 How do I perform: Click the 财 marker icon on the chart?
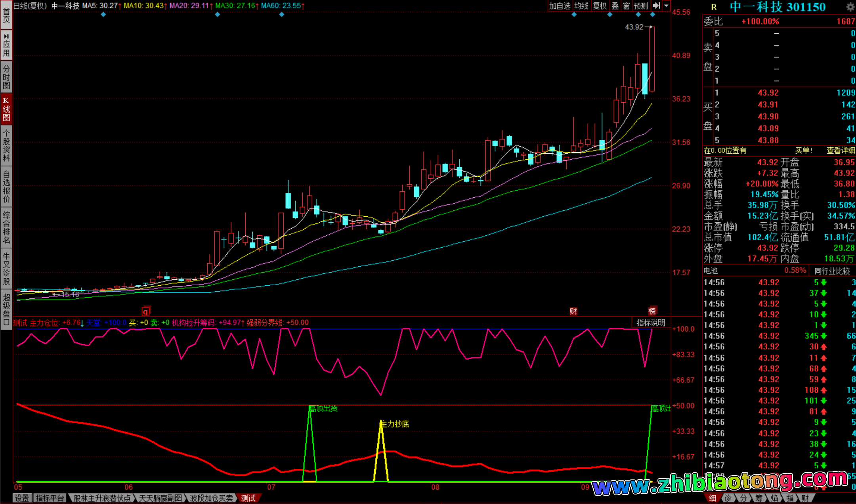click(573, 311)
